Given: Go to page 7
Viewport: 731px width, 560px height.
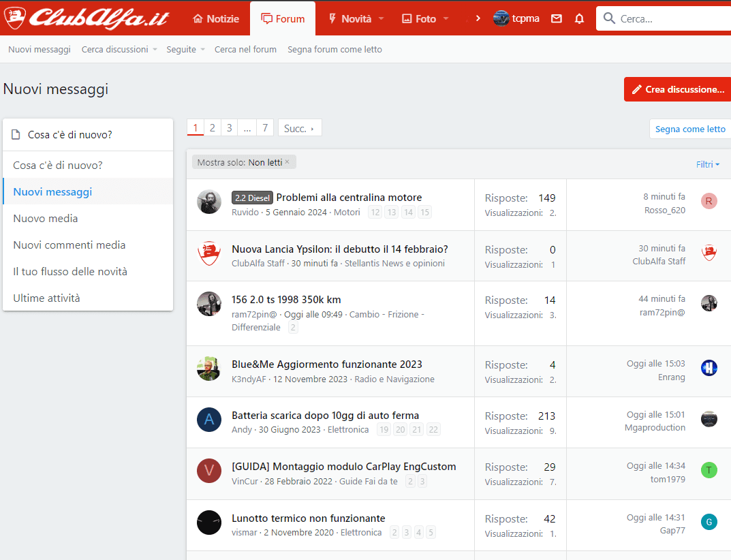Looking at the screenshot, I should point(265,128).
